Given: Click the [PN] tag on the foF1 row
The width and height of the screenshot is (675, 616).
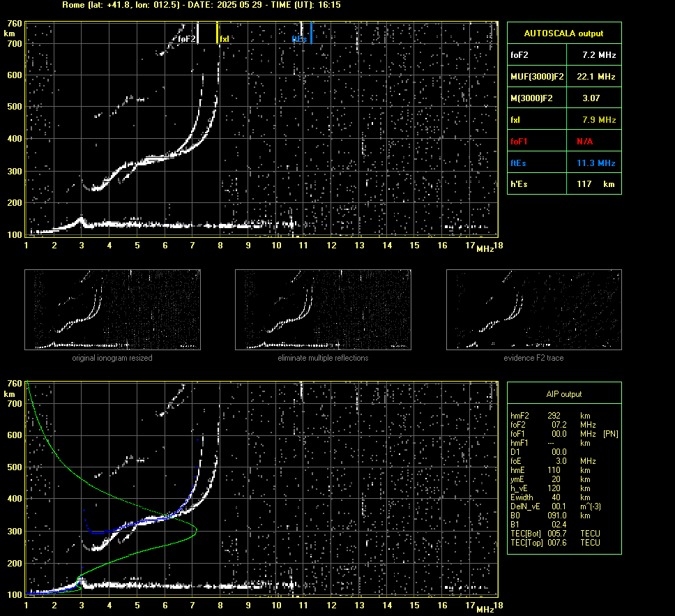Looking at the screenshot, I should click(x=611, y=434).
